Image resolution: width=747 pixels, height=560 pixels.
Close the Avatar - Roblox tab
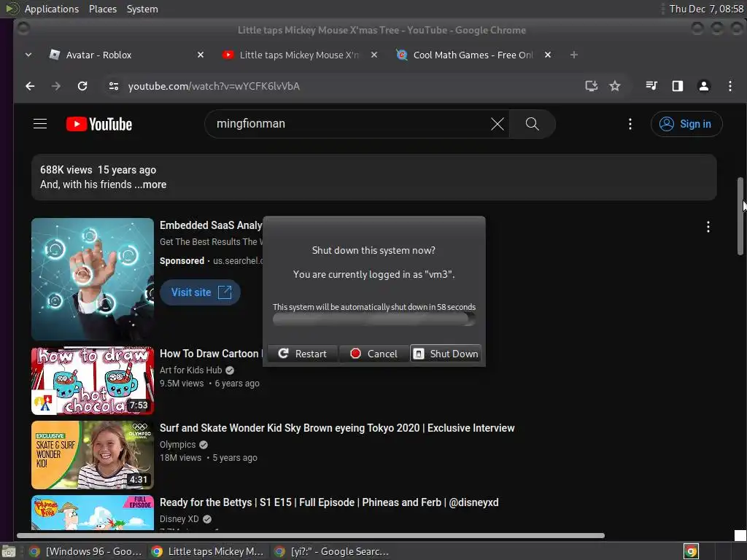201,55
